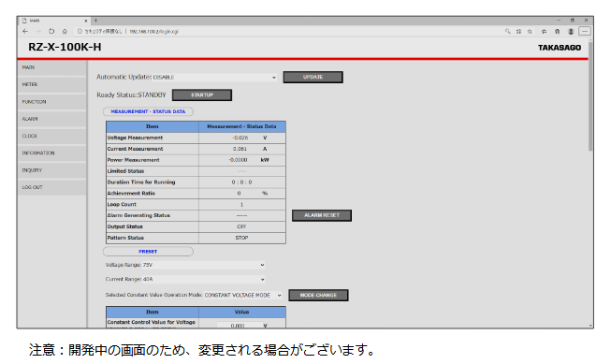Click the Achievement Ratio row label

pos(131,194)
